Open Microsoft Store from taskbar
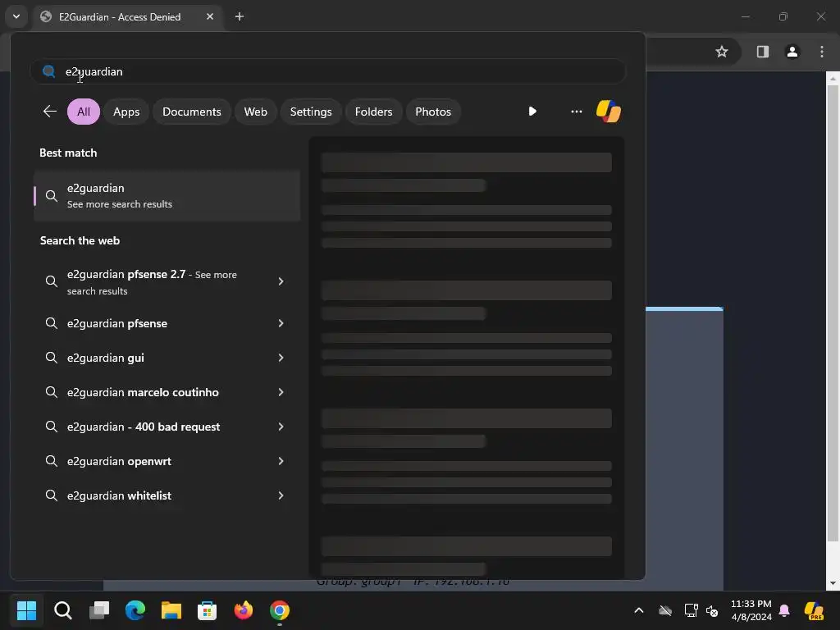 coord(208,610)
